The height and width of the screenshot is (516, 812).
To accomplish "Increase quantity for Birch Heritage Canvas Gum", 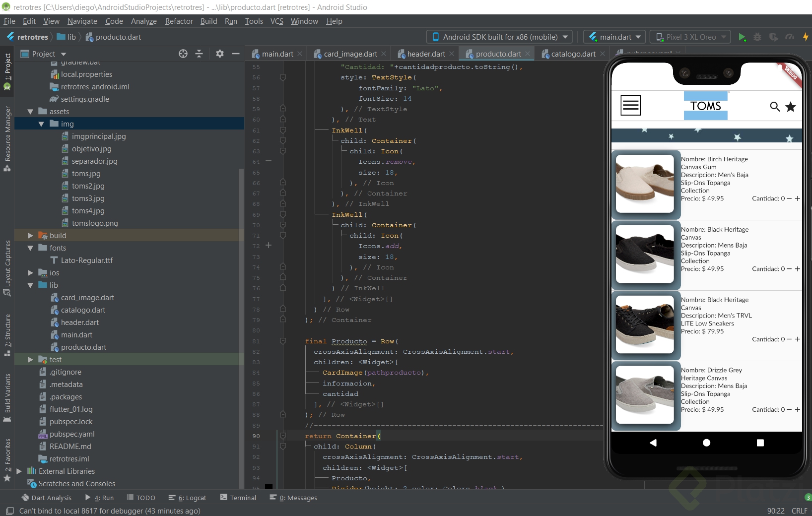I will point(798,198).
